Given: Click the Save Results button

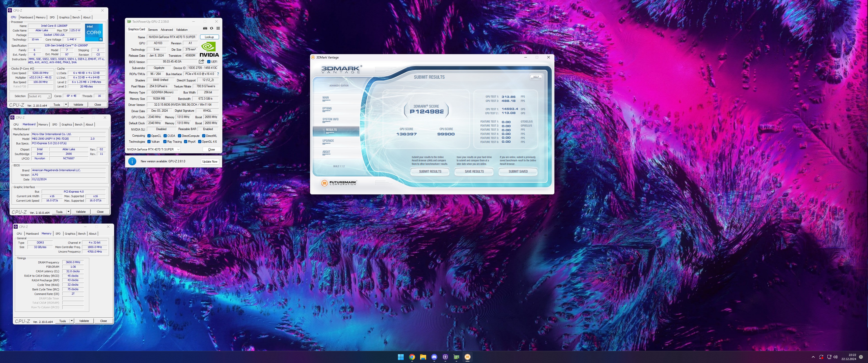Looking at the screenshot, I should [474, 171].
